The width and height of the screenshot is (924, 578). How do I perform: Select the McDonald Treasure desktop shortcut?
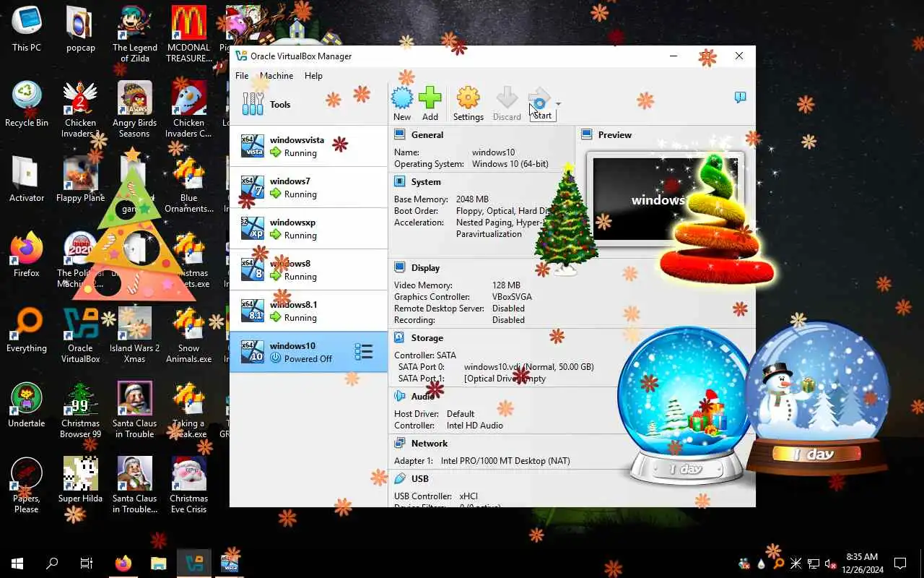[x=189, y=34]
